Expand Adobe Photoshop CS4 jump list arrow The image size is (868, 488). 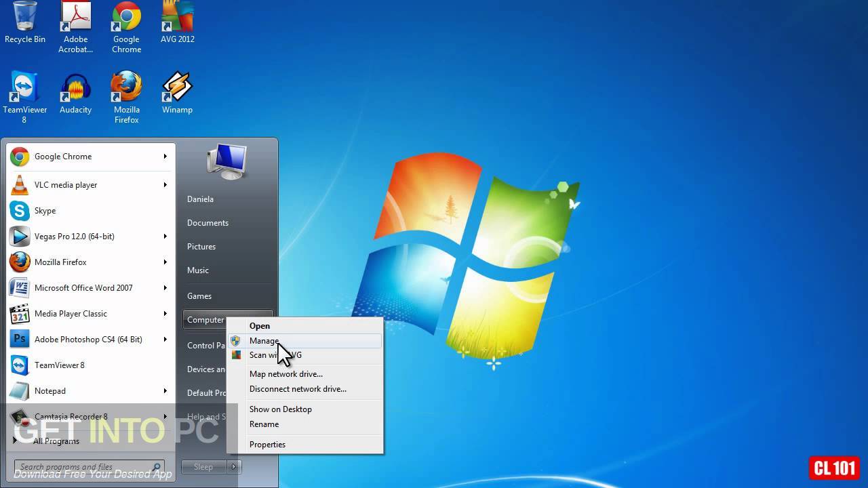pos(165,340)
